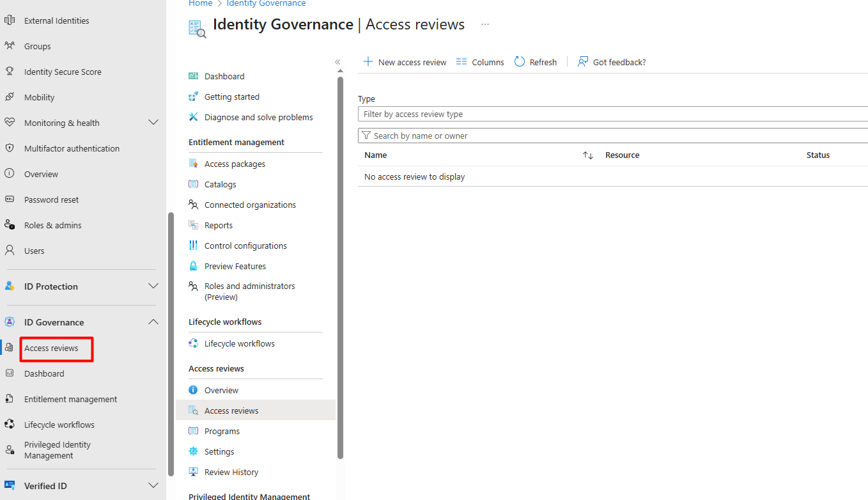Viewport: 868px width, 500px height.
Task: Click the Identity Governance page header icon
Action: 197,29
